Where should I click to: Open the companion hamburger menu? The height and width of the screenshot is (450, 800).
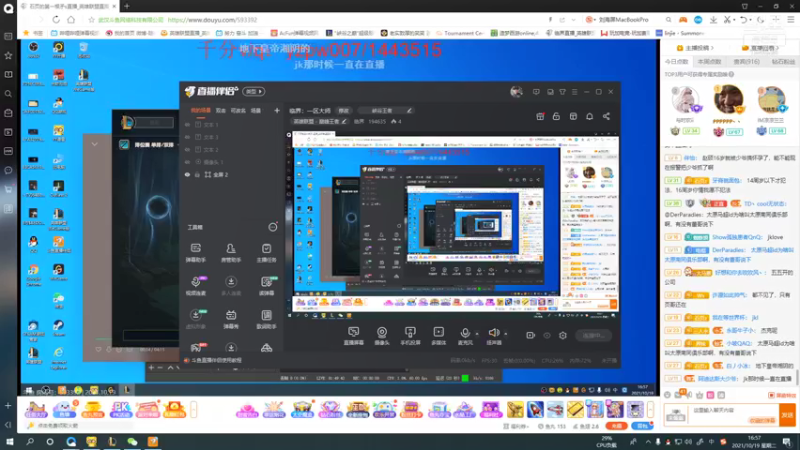(574, 92)
